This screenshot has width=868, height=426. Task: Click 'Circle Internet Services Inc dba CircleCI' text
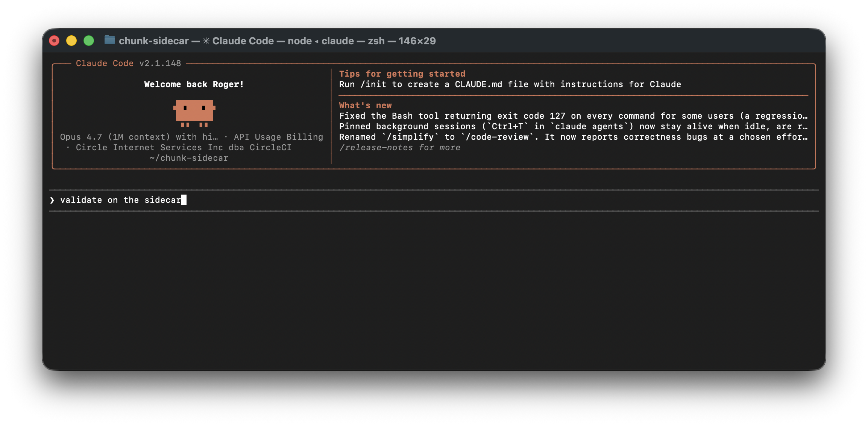[x=184, y=148]
